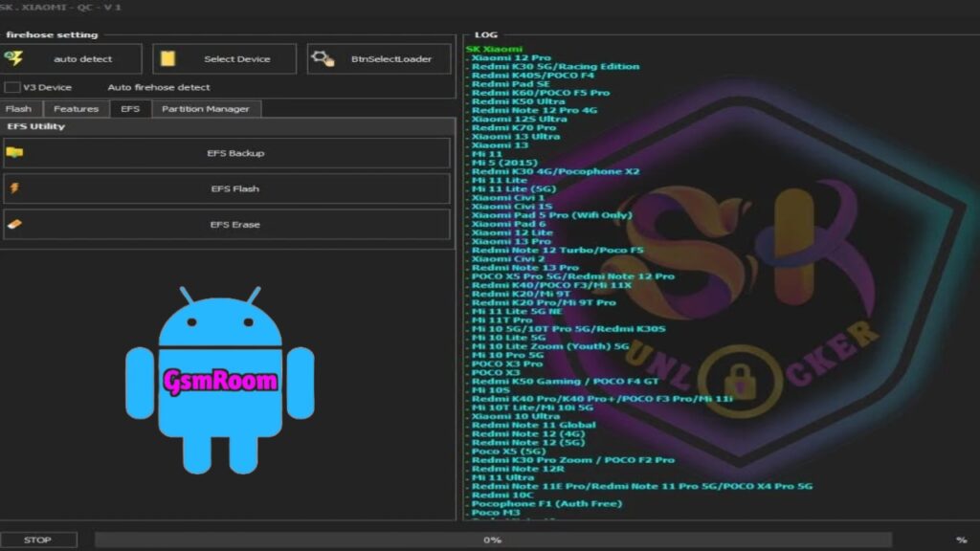This screenshot has width=980, height=551.
Task: Select Redmi Note 13 Pro in log list
Action: coord(524,268)
